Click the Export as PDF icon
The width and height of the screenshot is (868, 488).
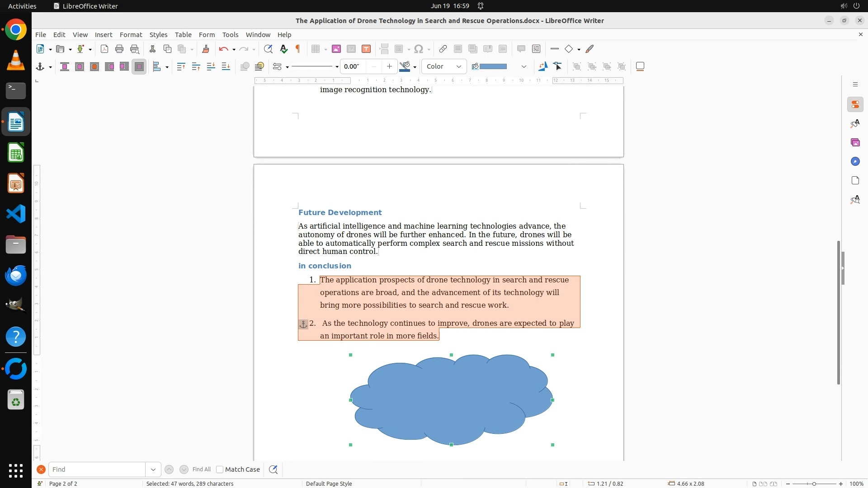coord(104,49)
